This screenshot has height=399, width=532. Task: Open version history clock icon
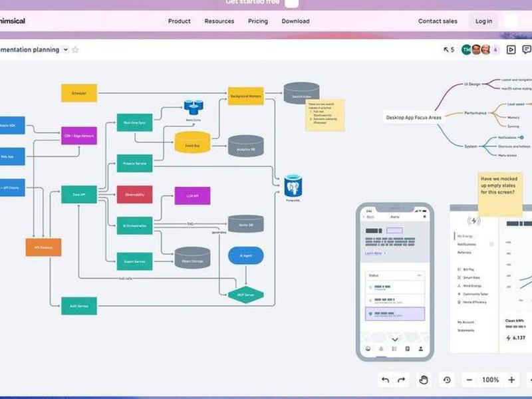[447, 380]
